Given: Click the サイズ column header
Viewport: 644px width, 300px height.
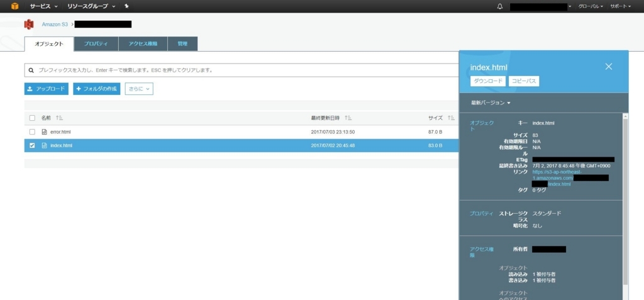Looking at the screenshot, I should [435, 118].
